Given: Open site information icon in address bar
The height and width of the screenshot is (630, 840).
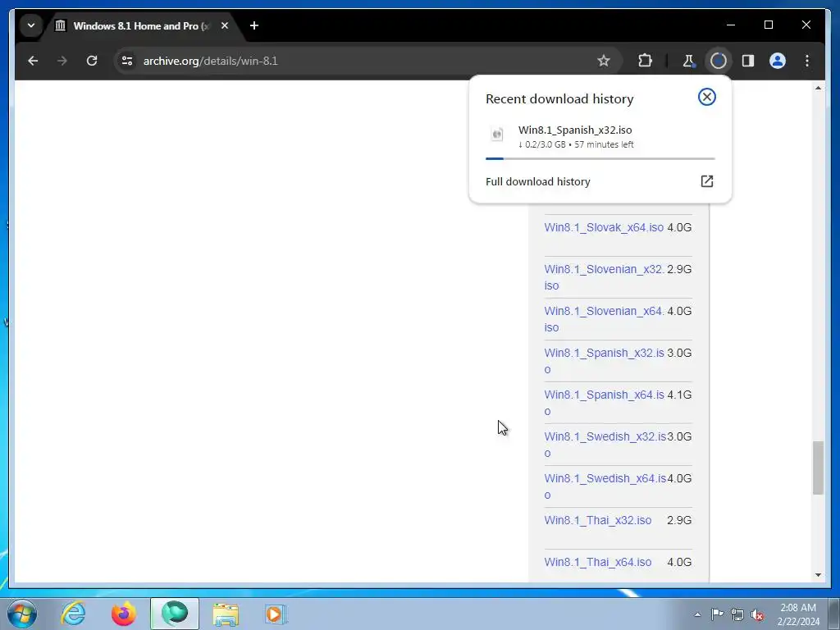Looking at the screenshot, I should coord(127,61).
